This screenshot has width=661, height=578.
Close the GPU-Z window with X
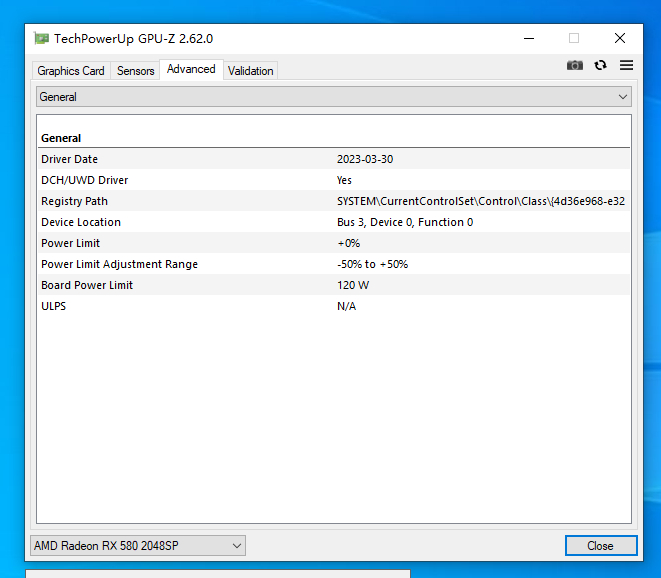(x=620, y=38)
